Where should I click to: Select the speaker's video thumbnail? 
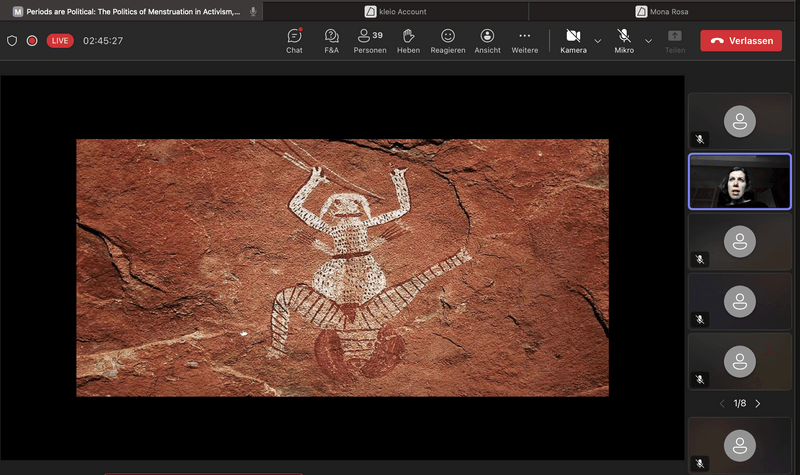[739, 181]
